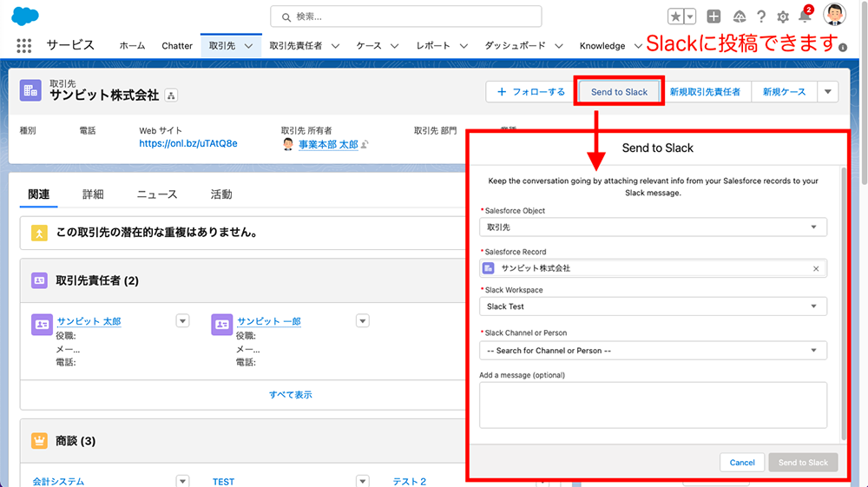The width and height of the screenshot is (868, 487).
Task: Open the setup gear icon
Action: tap(783, 17)
